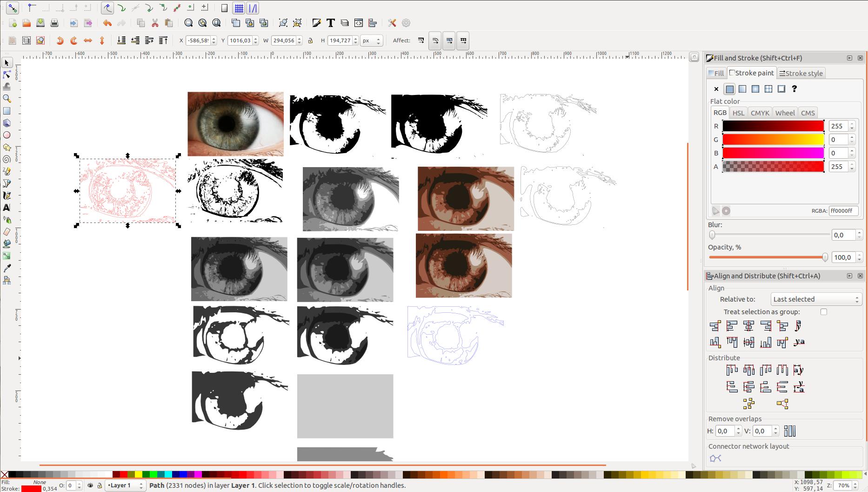Screen dimensions: 868x492
Task: Switch to the Wheel color tab
Action: click(x=785, y=113)
